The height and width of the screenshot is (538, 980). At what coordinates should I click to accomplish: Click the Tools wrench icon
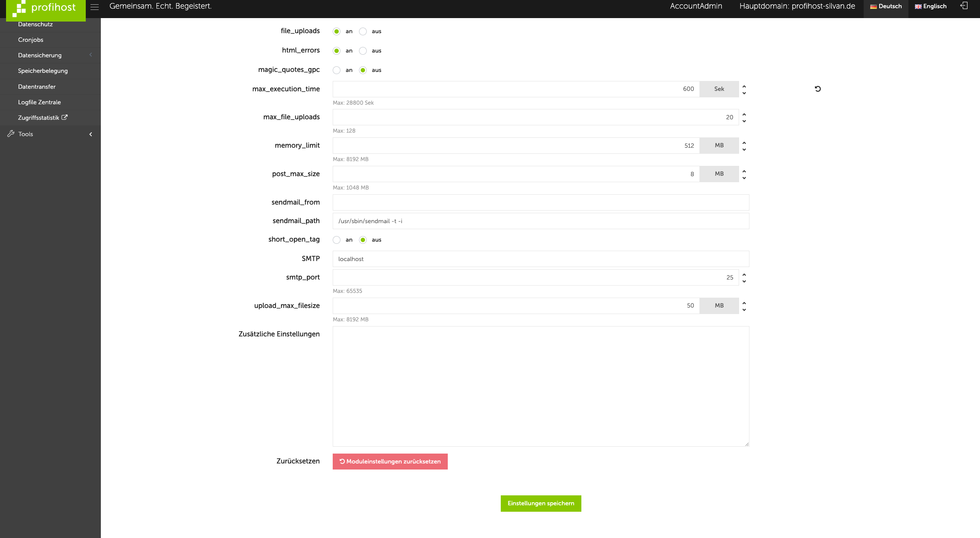point(11,134)
